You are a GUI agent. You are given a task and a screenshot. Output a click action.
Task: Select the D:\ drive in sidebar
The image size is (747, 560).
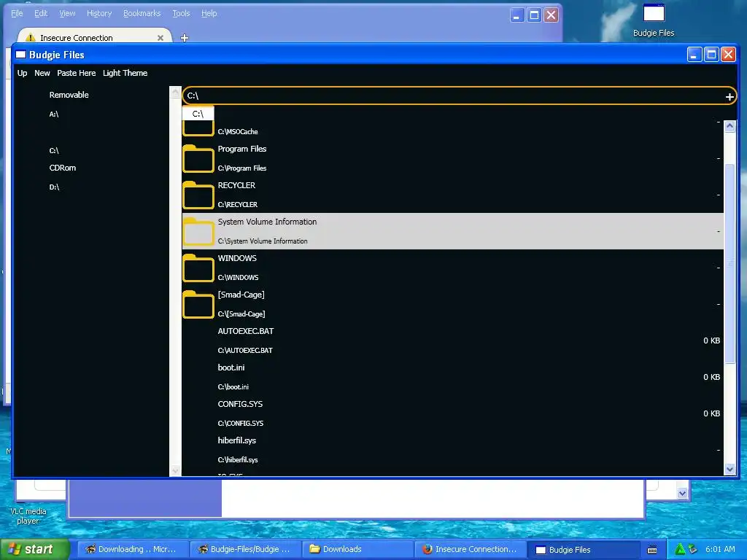(x=54, y=187)
